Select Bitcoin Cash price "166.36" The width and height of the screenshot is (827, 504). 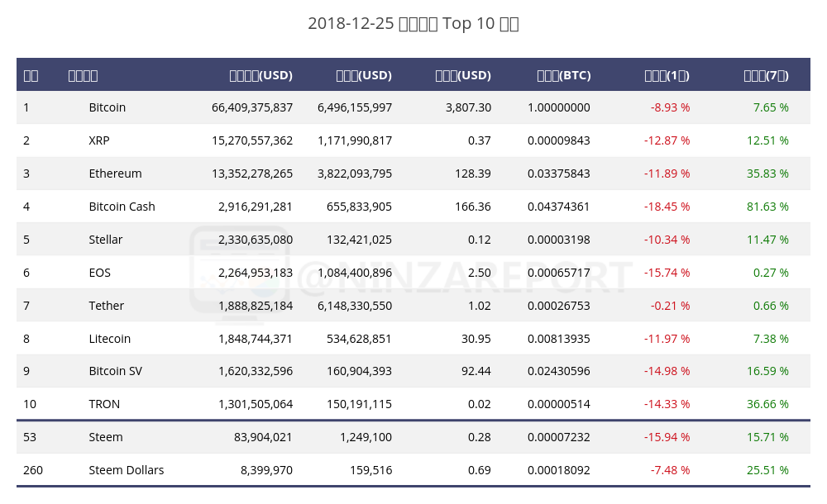point(473,207)
